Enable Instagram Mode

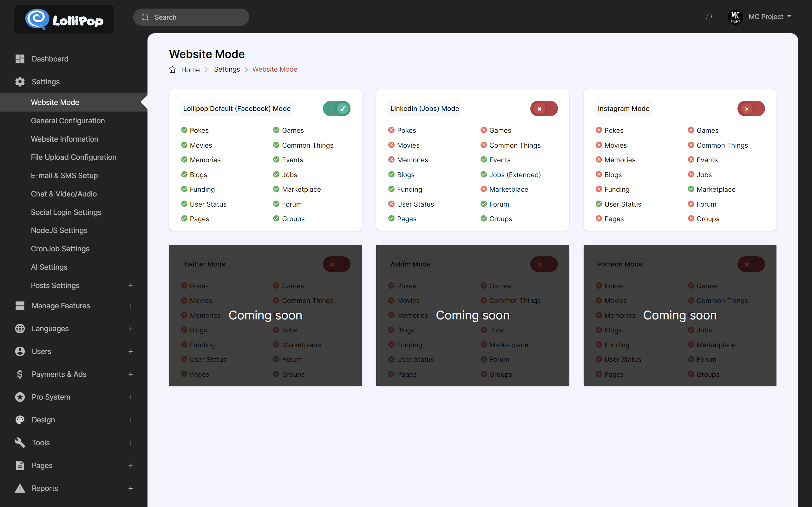tap(751, 108)
